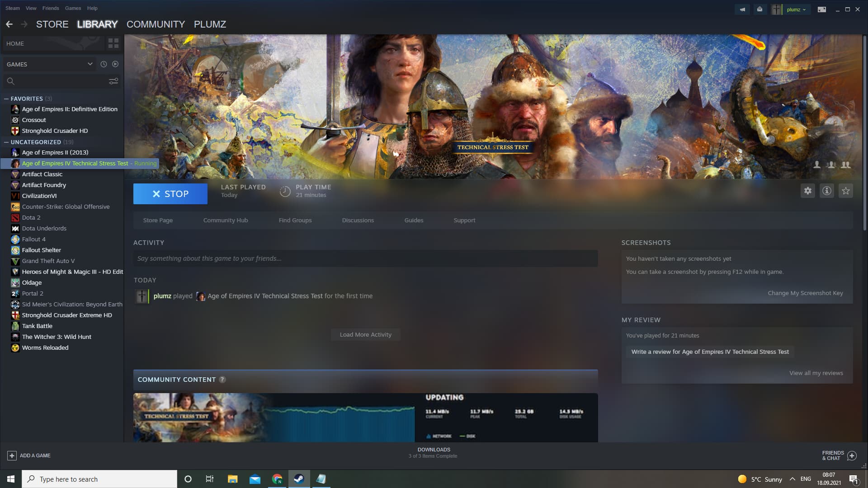
Task: Click the favorite/star icon for this game
Action: click(x=846, y=190)
